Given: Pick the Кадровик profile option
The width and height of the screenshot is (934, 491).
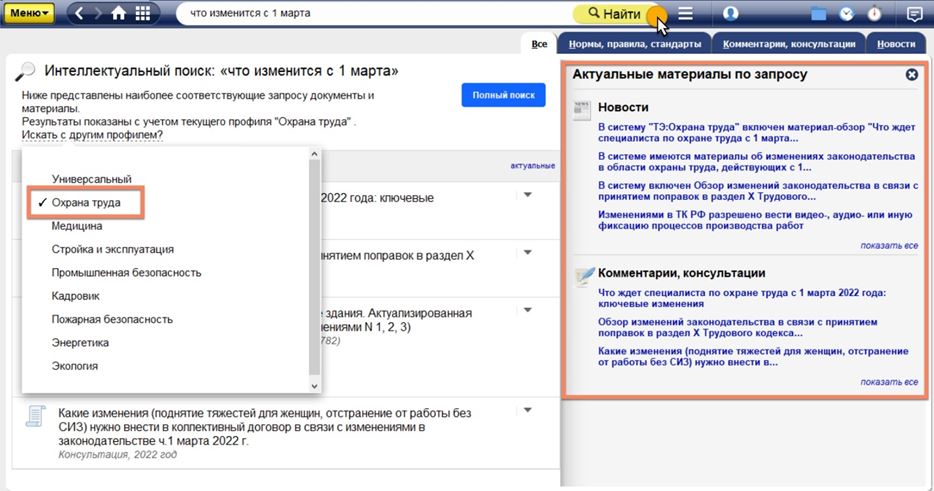Looking at the screenshot, I should 76,296.
